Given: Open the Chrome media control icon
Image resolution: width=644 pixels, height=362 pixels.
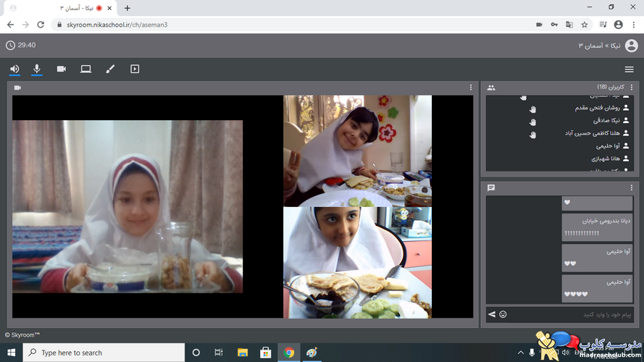Looking at the screenshot, I should pyautogui.click(x=603, y=25).
